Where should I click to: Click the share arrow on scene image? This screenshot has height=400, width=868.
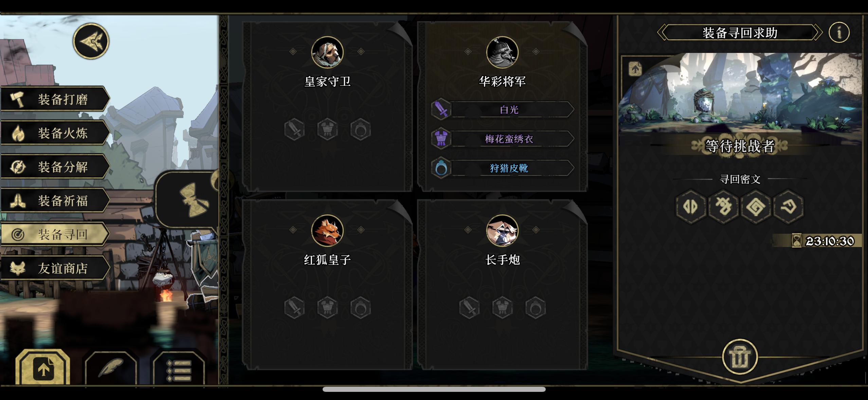point(635,69)
